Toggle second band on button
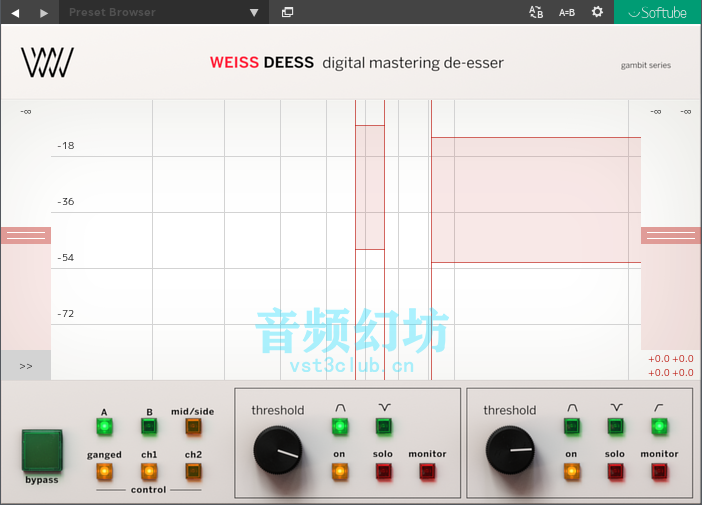Viewport: 703px width, 506px height. (x=572, y=471)
